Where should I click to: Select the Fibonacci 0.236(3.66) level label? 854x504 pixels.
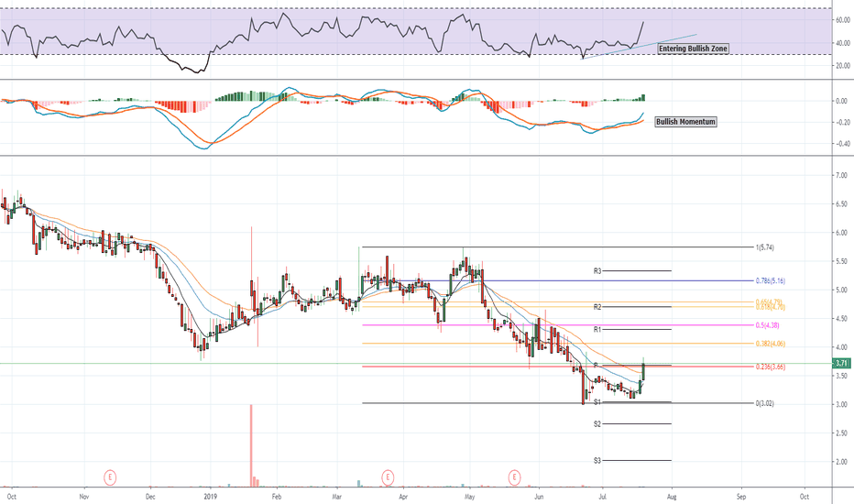click(770, 367)
